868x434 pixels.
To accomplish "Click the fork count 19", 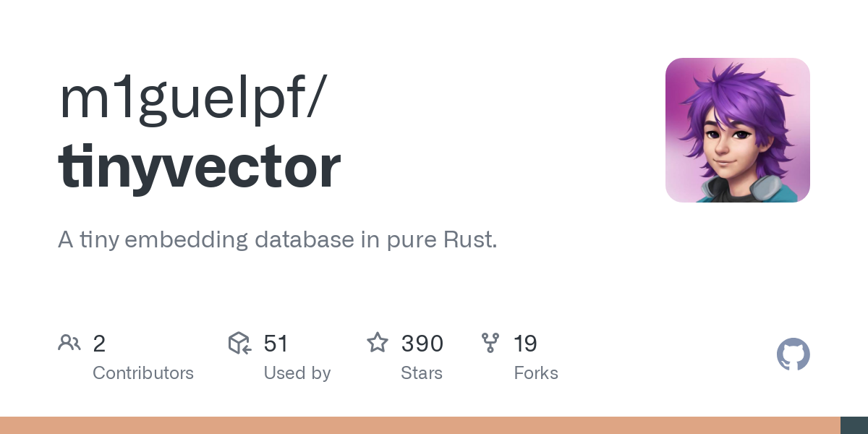I will pyautogui.click(x=525, y=344).
